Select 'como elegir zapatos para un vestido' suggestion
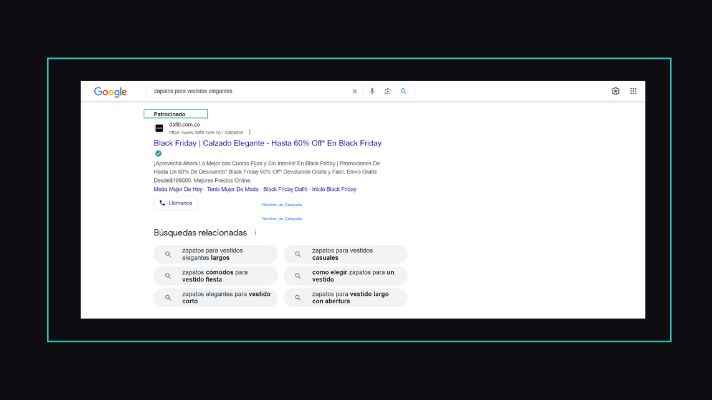This screenshot has height=400, width=712. (x=346, y=276)
